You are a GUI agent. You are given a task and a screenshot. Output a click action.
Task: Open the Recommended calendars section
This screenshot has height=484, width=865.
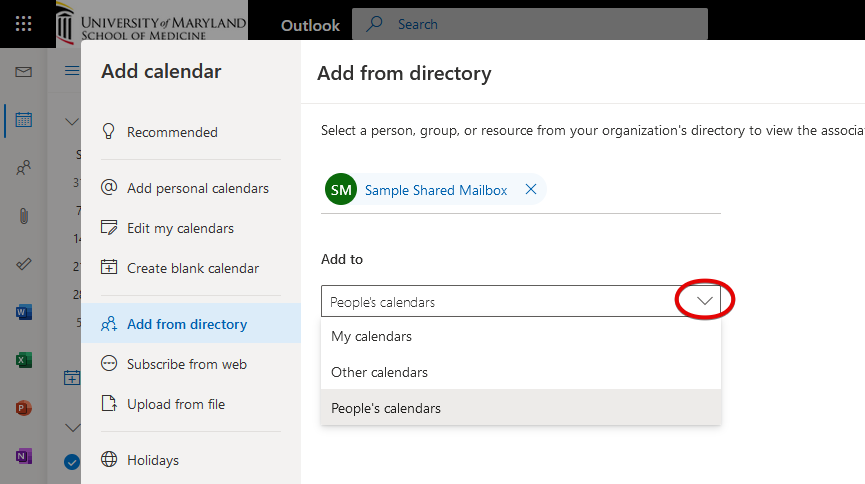coord(171,132)
